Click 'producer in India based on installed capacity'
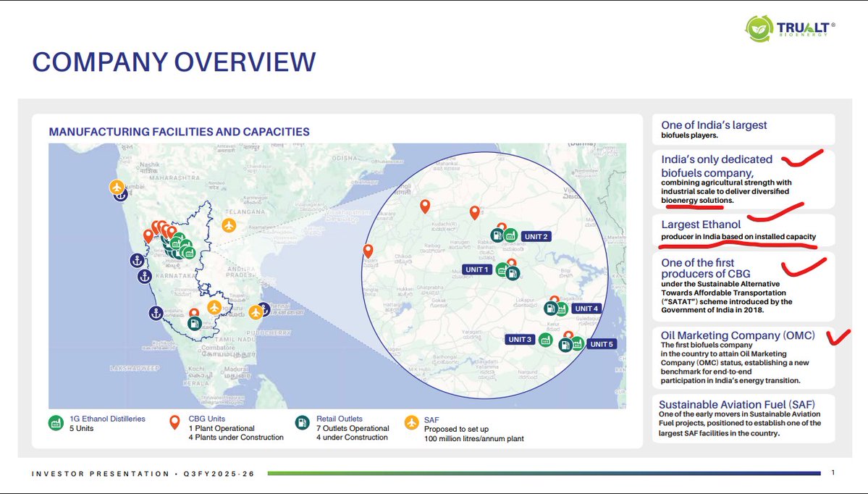 pyautogui.click(x=738, y=236)
